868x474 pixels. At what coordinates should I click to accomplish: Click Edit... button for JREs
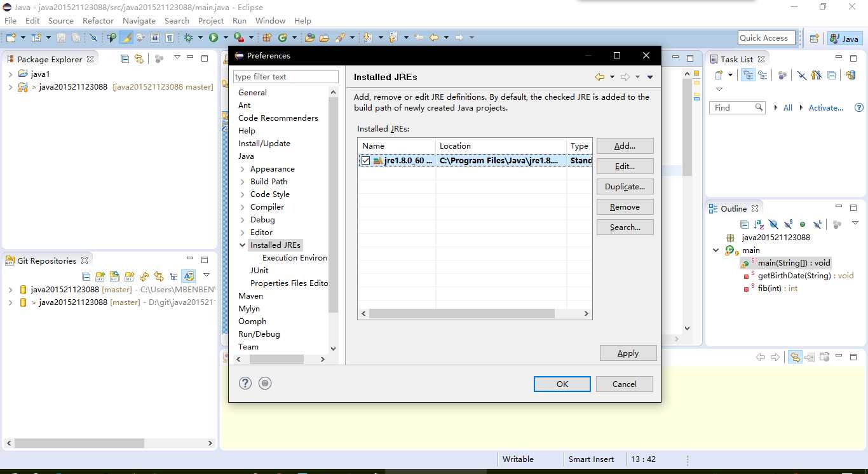tap(625, 166)
